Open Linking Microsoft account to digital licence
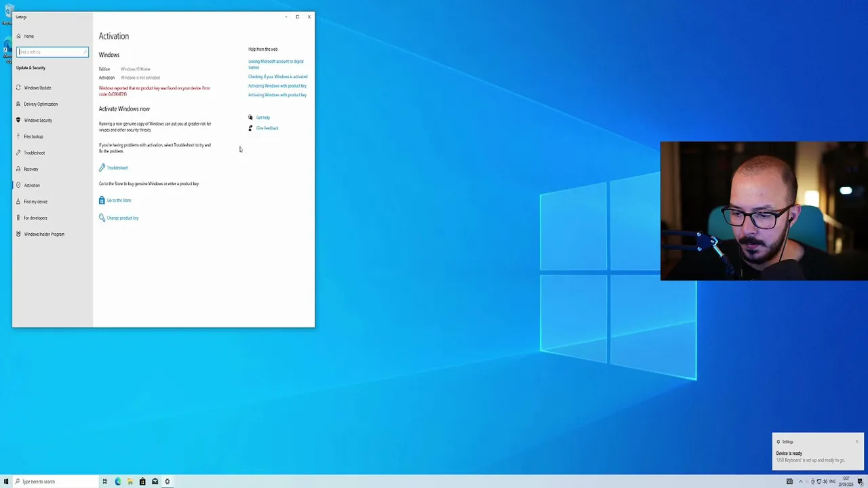The width and height of the screenshot is (868, 488). coord(275,64)
